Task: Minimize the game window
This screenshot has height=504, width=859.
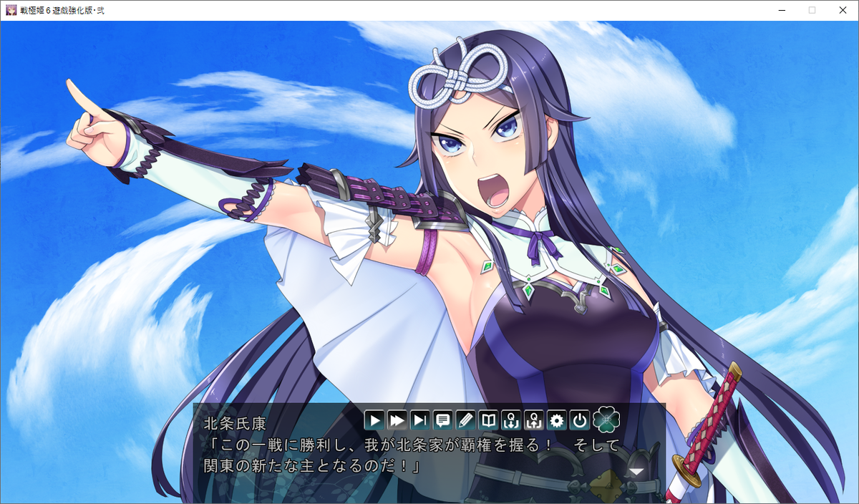Action: [779, 11]
